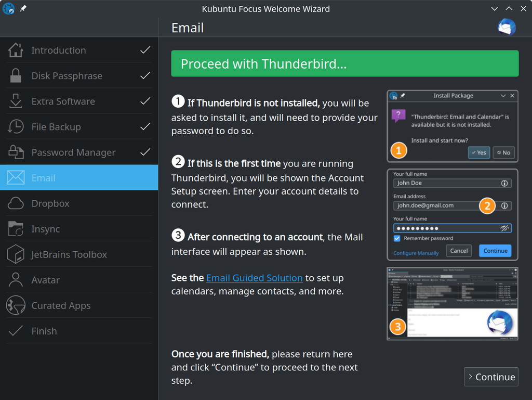The width and height of the screenshot is (532, 400).
Task: Select the JetBrains Toolbox cube icon
Action: (x=16, y=254)
